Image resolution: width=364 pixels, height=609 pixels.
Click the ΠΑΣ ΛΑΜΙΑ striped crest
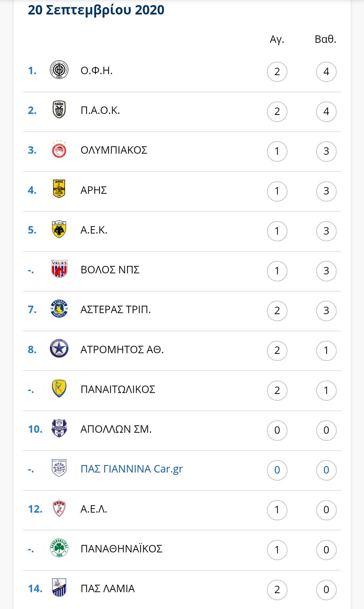(59, 587)
